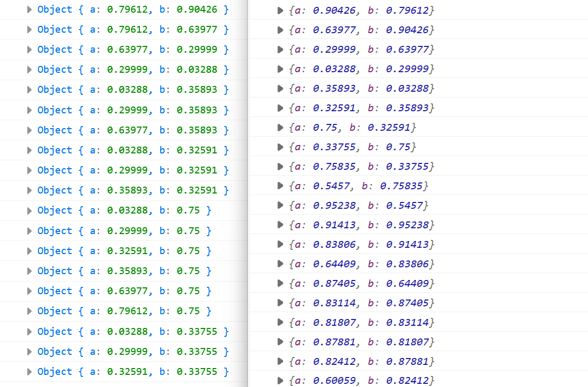Screen dimensions: 588x387
Task: Click Object label for a: 0.63977, b: 0.35893
Action: coord(54,130)
